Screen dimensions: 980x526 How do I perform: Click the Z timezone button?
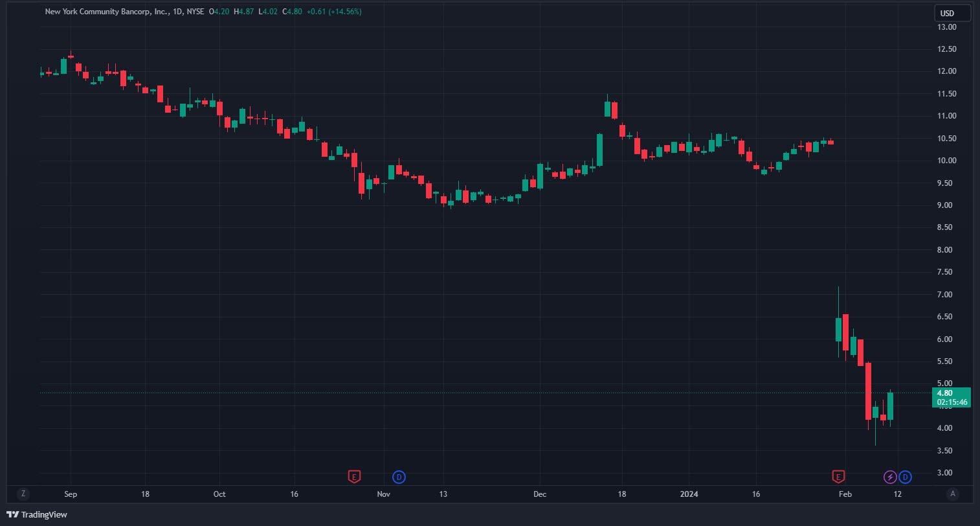pyautogui.click(x=23, y=494)
